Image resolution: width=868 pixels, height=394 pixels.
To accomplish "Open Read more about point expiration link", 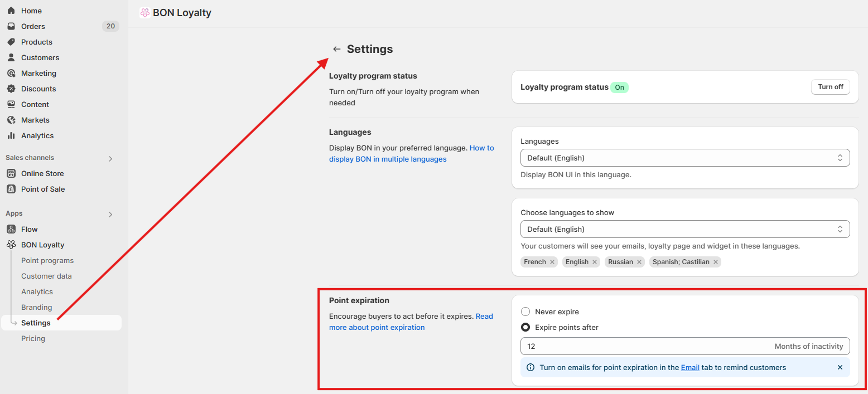I will 411,322.
